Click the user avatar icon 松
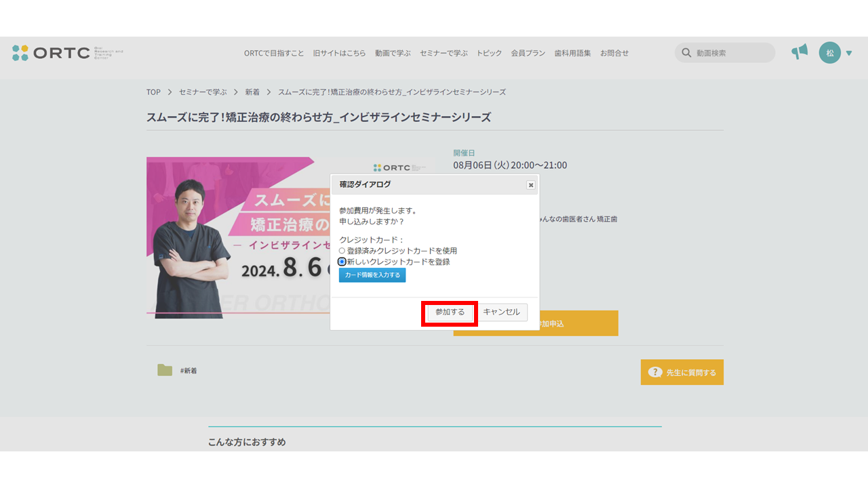 point(829,53)
